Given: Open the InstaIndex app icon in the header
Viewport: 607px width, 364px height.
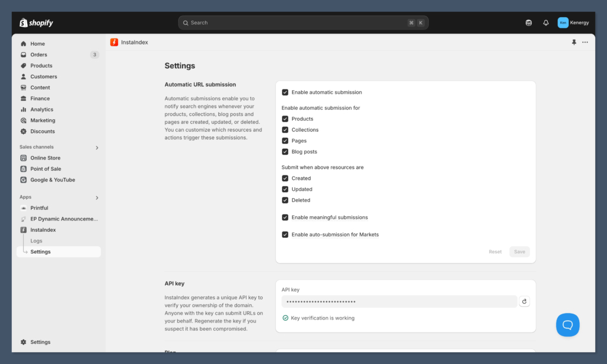Looking at the screenshot, I should 114,42.
